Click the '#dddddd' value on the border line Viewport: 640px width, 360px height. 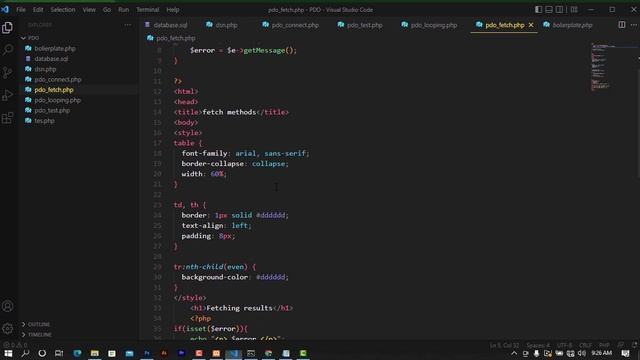click(270, 215)
